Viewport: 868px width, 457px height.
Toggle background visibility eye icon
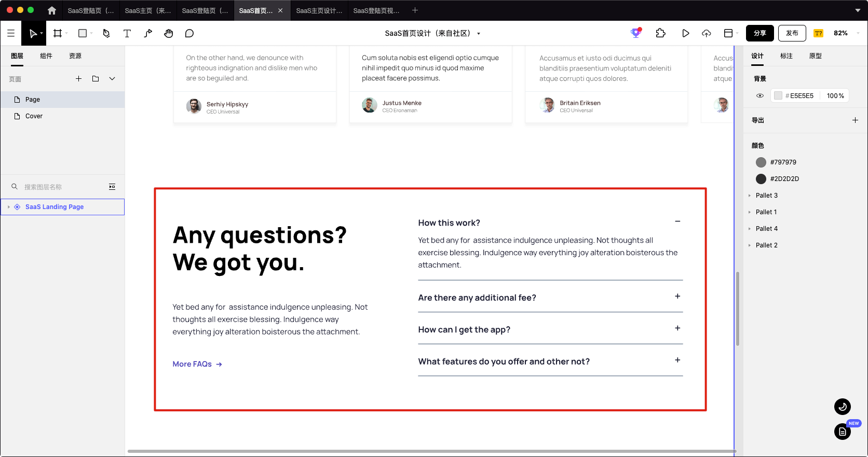(x=760, y=95)
